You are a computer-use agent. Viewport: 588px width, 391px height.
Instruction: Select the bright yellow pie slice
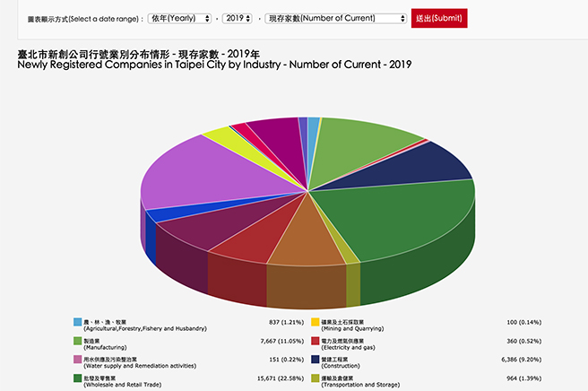pos(218,137)
